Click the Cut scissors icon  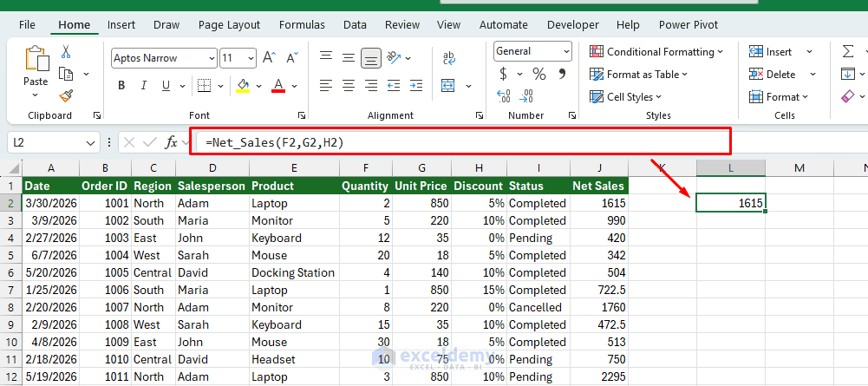pos(66,52)
